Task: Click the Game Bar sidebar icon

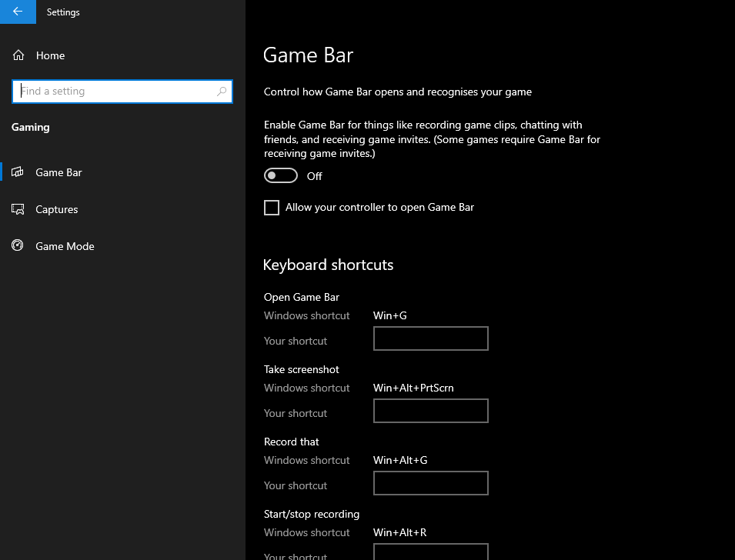Action: tap(18, 172)
